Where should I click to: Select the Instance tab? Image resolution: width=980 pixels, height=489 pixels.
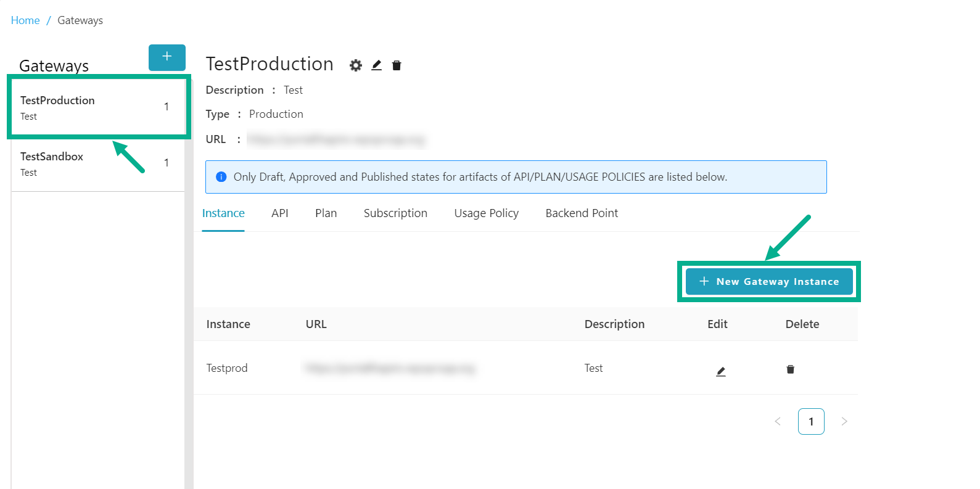[223, 213]
